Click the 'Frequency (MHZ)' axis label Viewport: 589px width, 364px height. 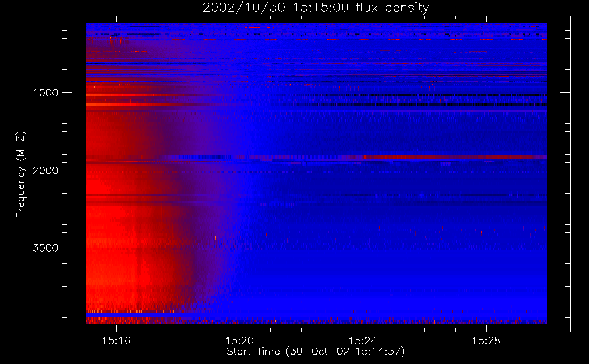(x=21, y=175)
